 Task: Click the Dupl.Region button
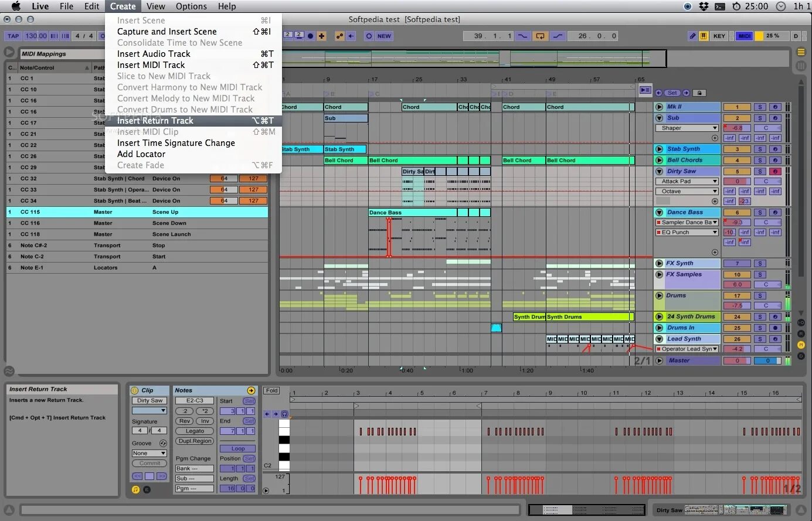195,441
